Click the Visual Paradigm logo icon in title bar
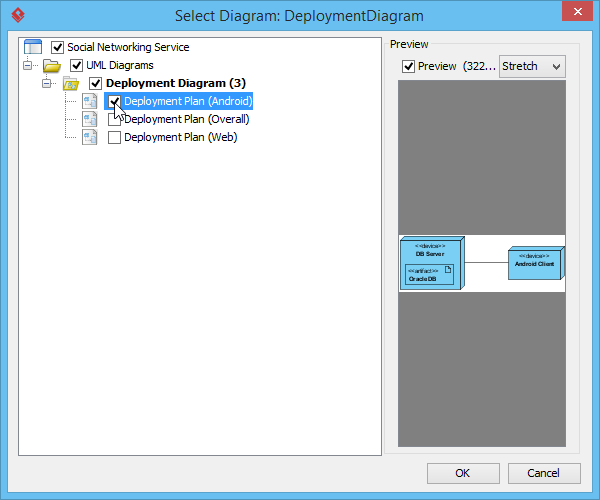The width and height of the screenshot is (600, 500). click(x=18, y=15)
